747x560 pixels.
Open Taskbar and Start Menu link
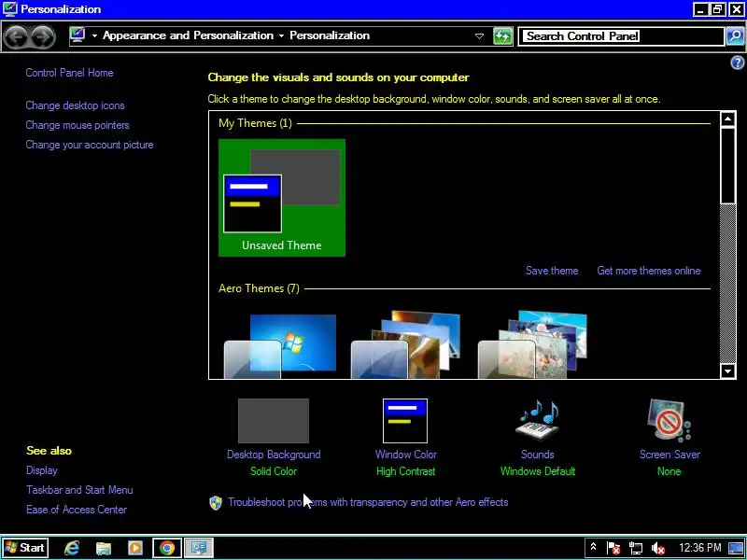(x=79, y=490)
